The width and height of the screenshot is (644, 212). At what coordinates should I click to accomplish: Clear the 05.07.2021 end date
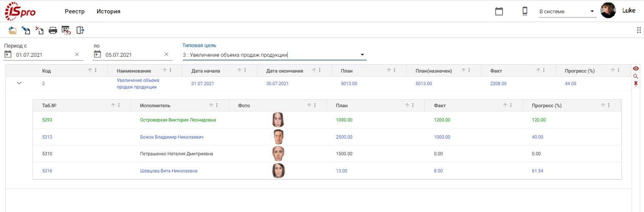pyautogui.click(x=166, y=54)
